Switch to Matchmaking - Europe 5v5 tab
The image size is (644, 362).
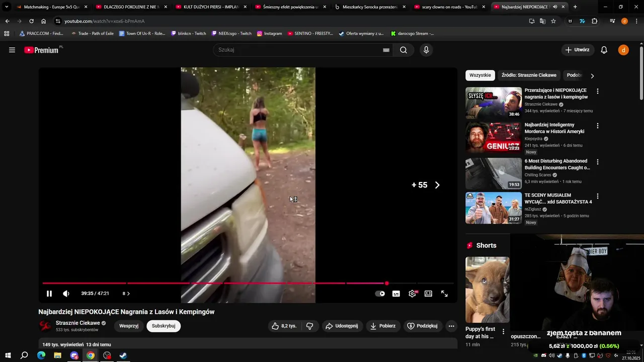pos(51,7)
